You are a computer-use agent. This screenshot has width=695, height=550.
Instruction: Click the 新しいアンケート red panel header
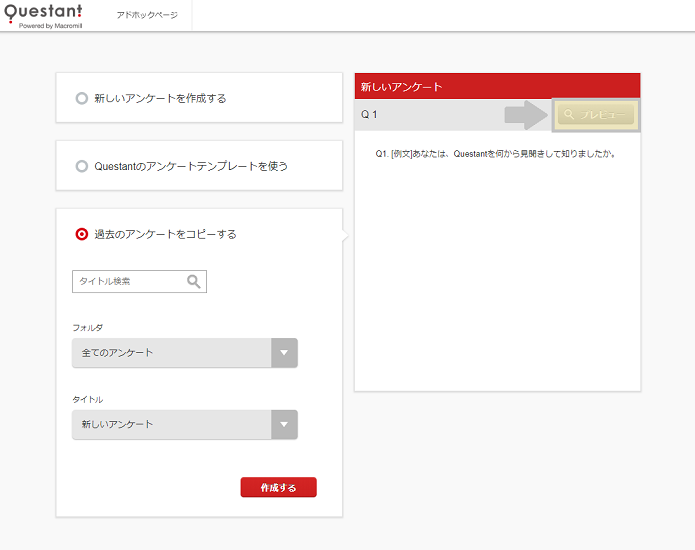pos(497,86)
